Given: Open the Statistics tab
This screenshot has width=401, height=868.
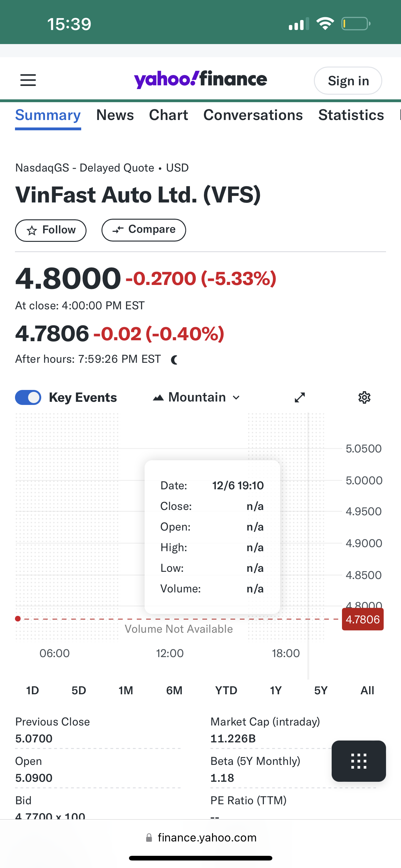Looking at the screenshot, I should 351,115.
